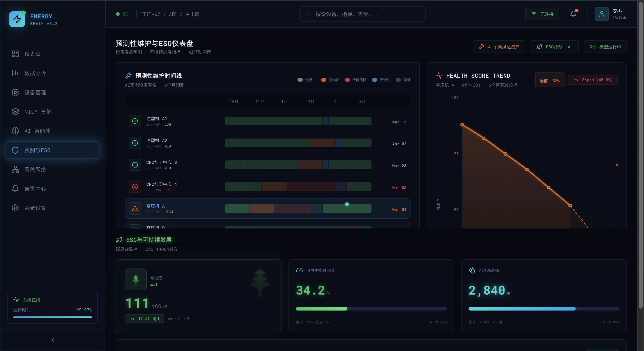
Task: Click the ESG评分 A- badge
Action: 554,46
